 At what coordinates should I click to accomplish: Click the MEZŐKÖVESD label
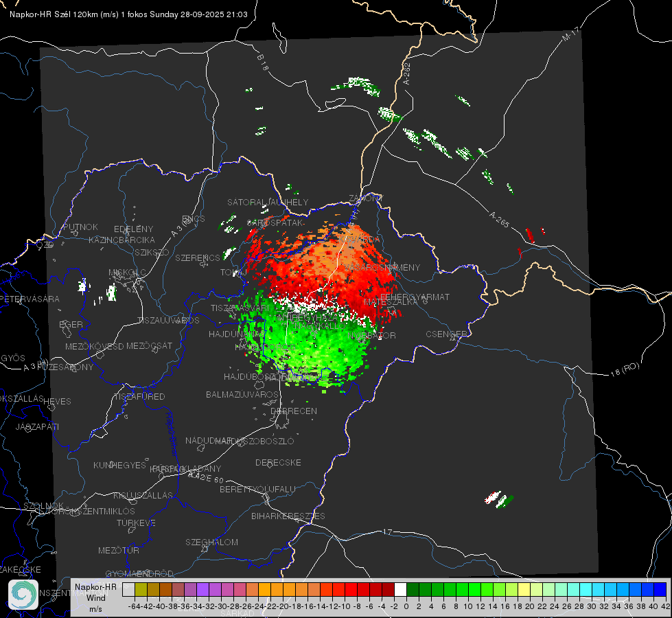pos(94,346)
